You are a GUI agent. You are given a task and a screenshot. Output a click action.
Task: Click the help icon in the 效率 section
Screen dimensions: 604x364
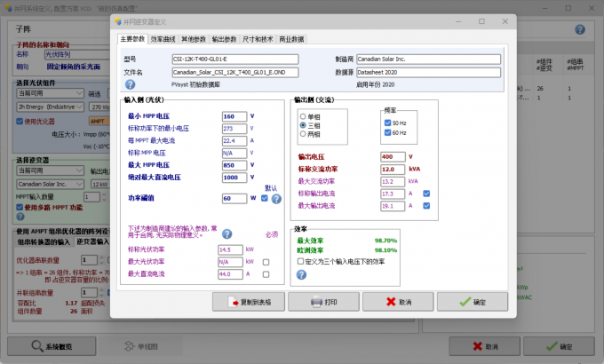302,274
